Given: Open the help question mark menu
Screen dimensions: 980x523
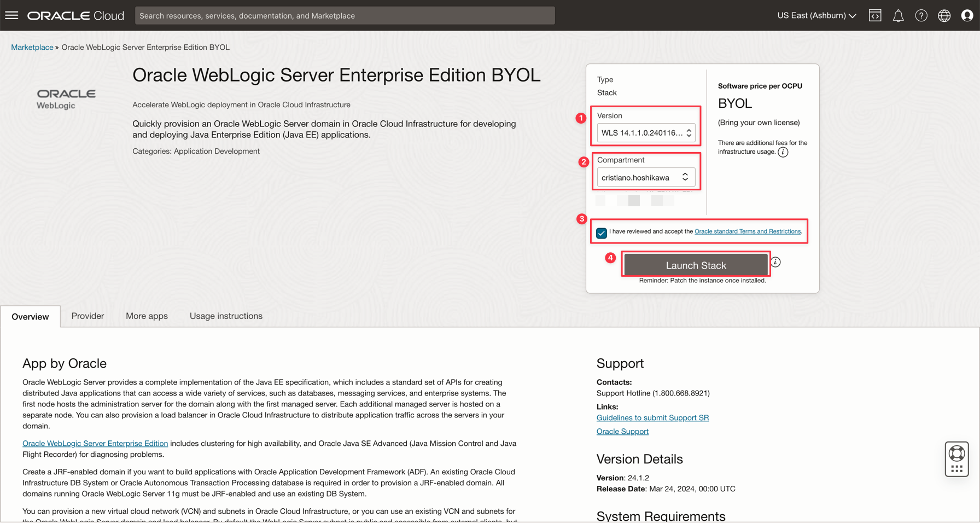Looking at the screenshot, I should click(921, 15).
